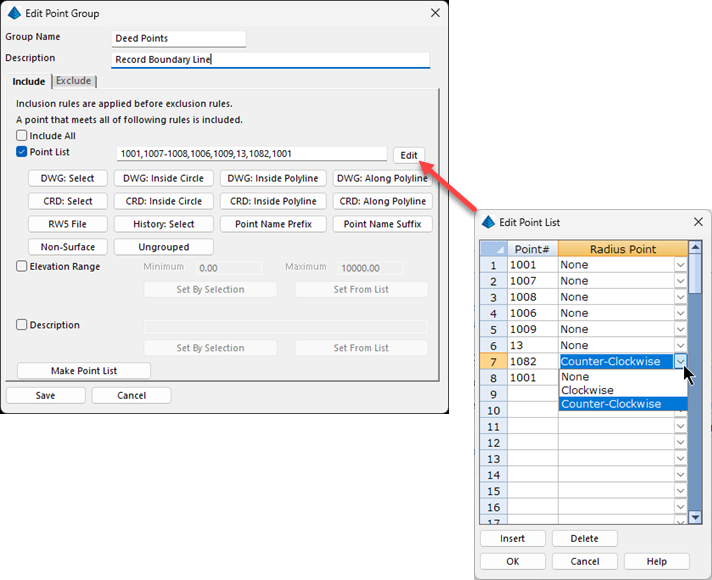Enable the Description filter checkbox

pos(22,325)
